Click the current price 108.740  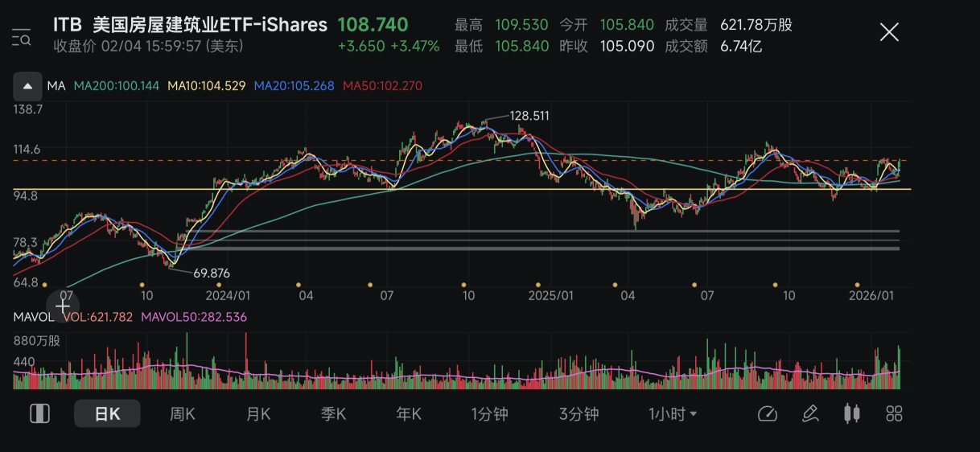coord(373,25)
